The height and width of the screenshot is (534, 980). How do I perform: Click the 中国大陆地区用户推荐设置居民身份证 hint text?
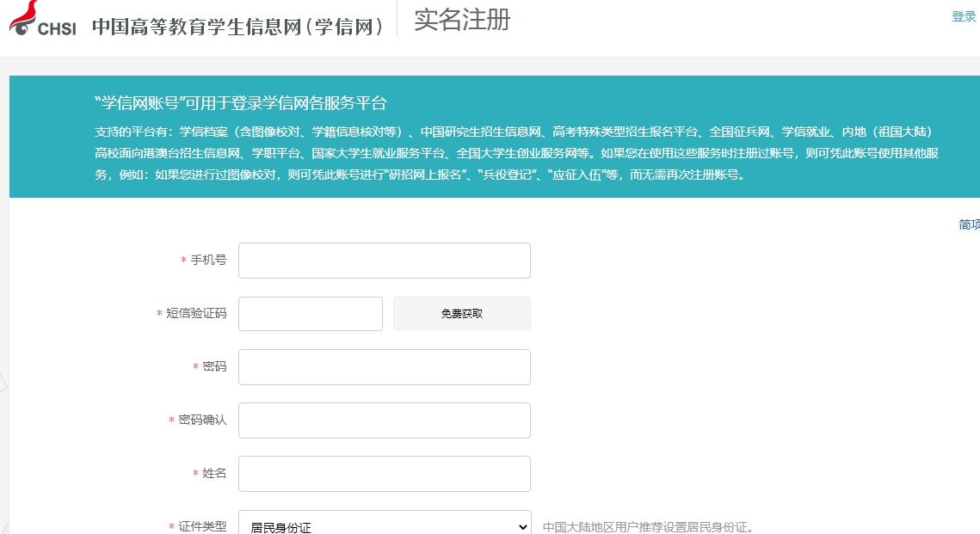[x=648, y=527]
